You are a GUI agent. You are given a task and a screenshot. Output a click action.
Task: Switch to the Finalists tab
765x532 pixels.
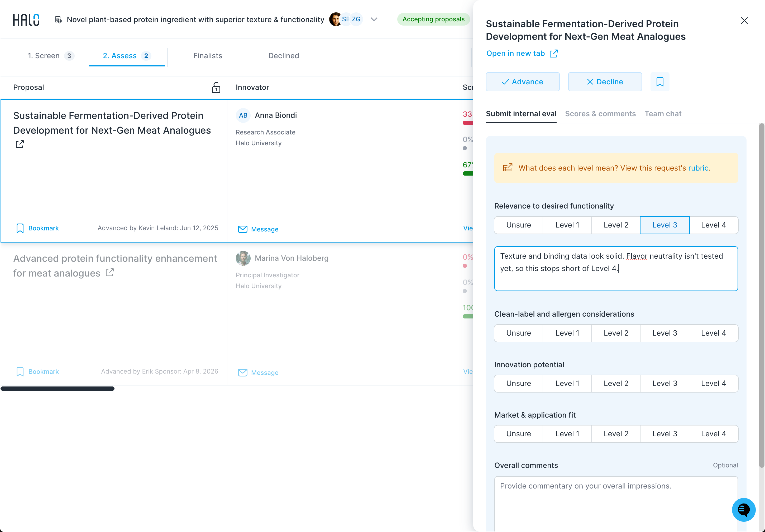(x=208, y=56)
